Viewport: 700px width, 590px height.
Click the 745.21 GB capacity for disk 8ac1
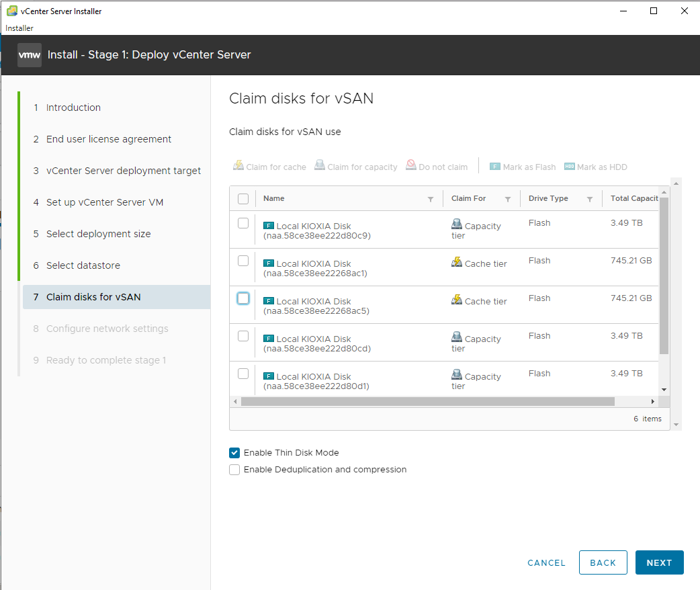coord(631,260)
